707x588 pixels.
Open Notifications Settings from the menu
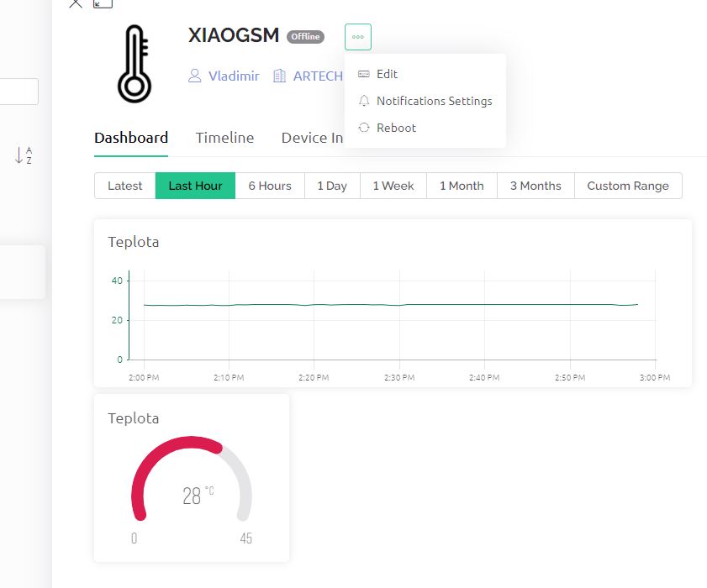434,101
